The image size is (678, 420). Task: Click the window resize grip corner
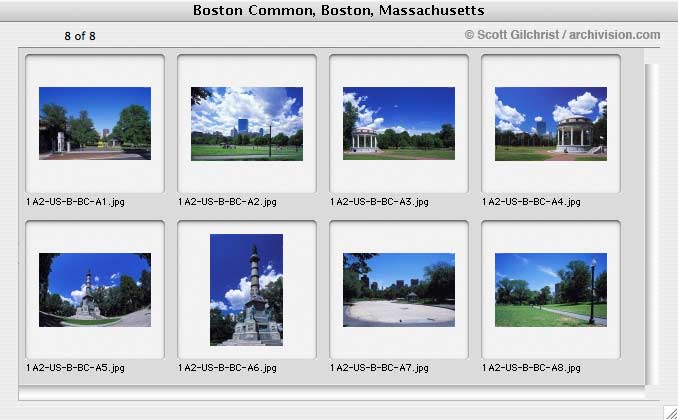pos(671,413)
